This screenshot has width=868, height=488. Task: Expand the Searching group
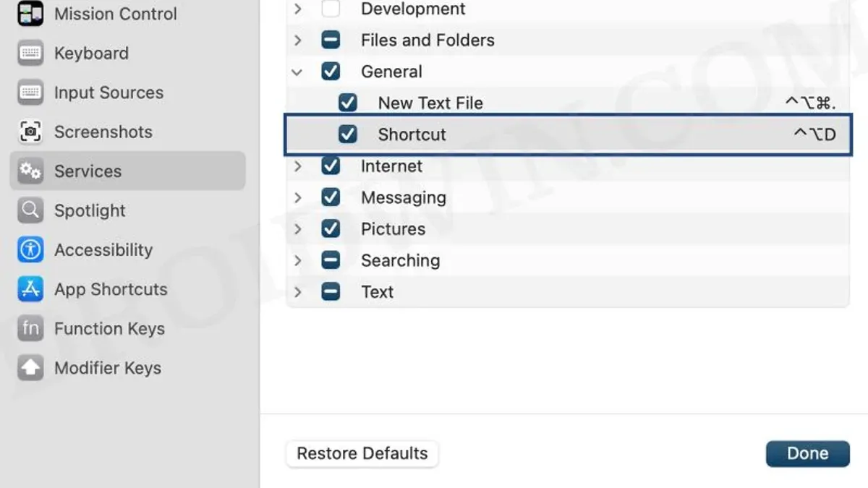[x=297, y=260]
